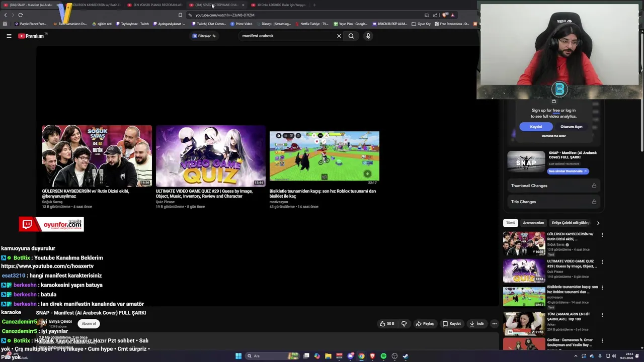Open the 'Tayfunylmaz - Twitch' bookmark
The height and width of the screenshot is (362, 644).
tap(131, 24)
